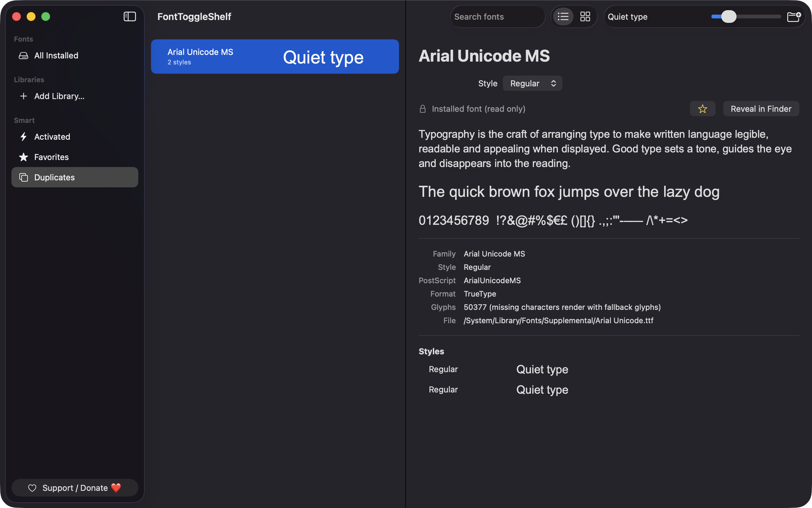Click FontToggleShelf window title
This screenshot has width=812, height=508.
(194, 17)
